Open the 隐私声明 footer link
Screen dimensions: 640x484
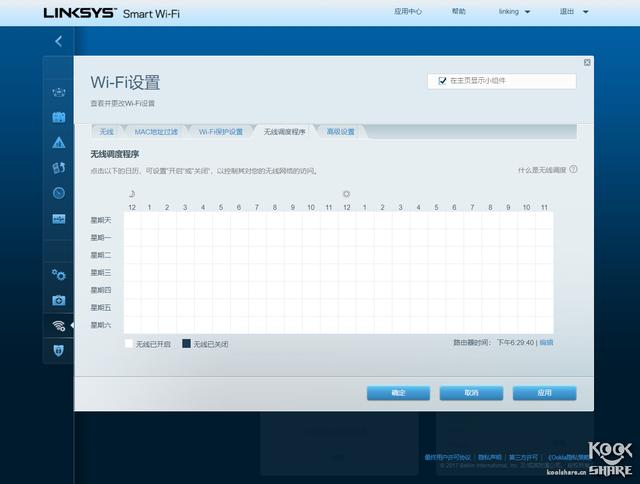(490, 457)
